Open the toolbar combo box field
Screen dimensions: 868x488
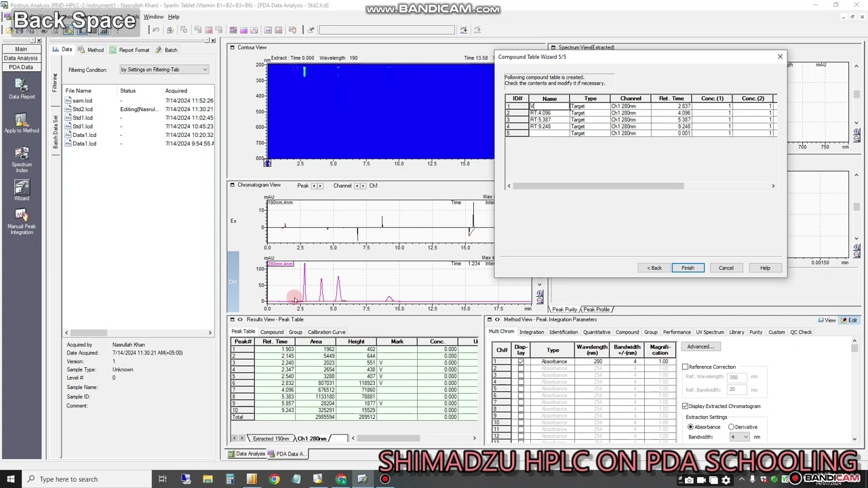pos(387,30)
